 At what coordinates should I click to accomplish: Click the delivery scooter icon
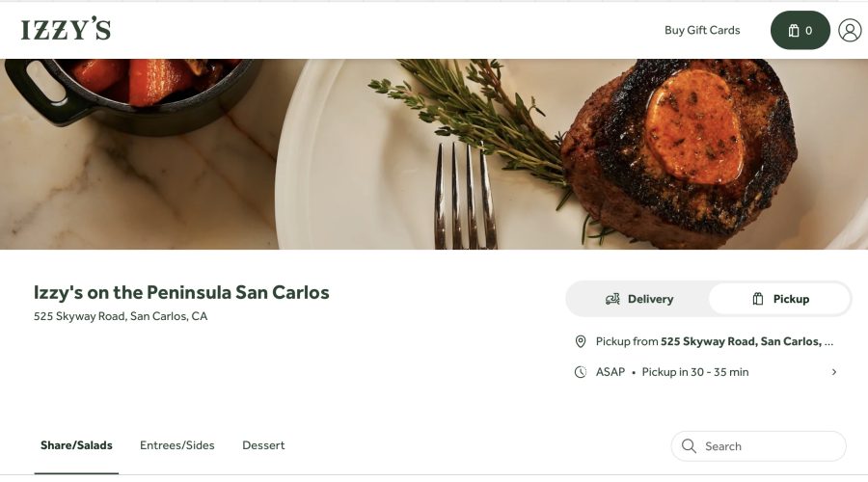[x=612, y=299]
